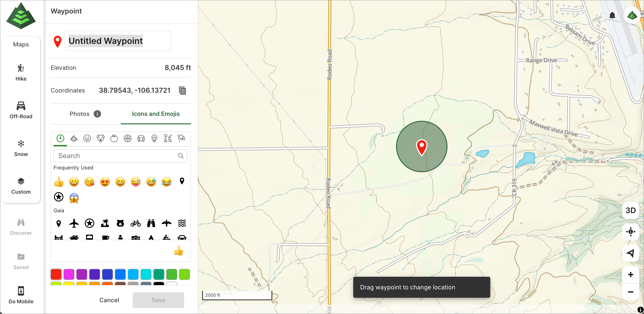Switch to Icons and Emojis tab

click(x=155, y=114)
